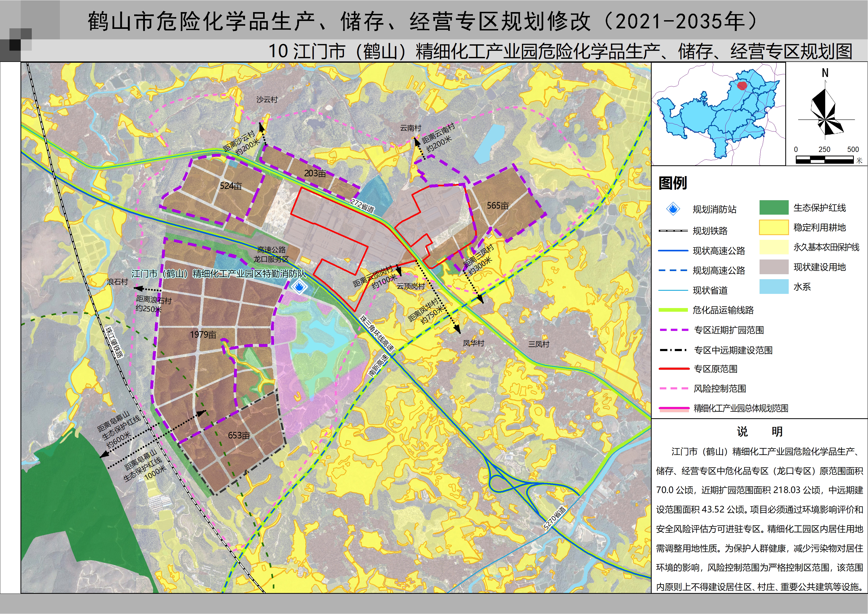Click the green ecological redline legend swatch

[x=774, y=208]
